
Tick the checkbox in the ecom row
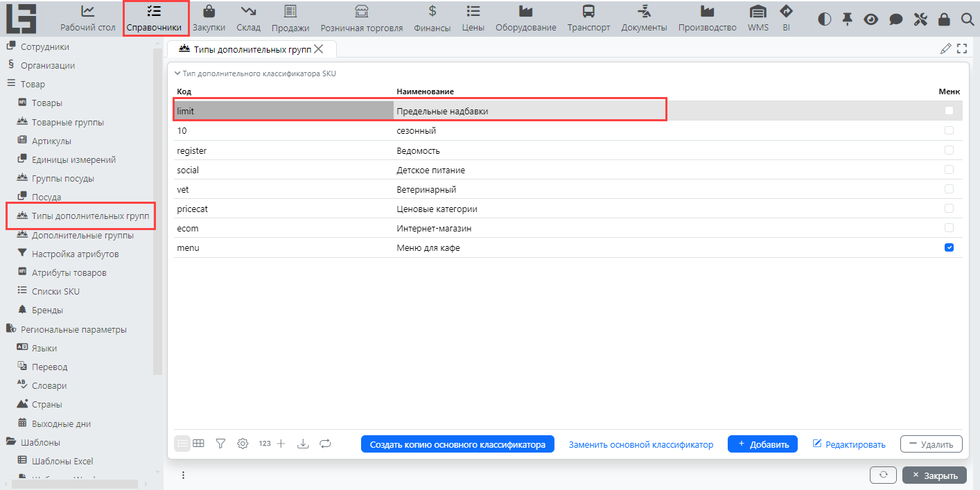(949, 228)
